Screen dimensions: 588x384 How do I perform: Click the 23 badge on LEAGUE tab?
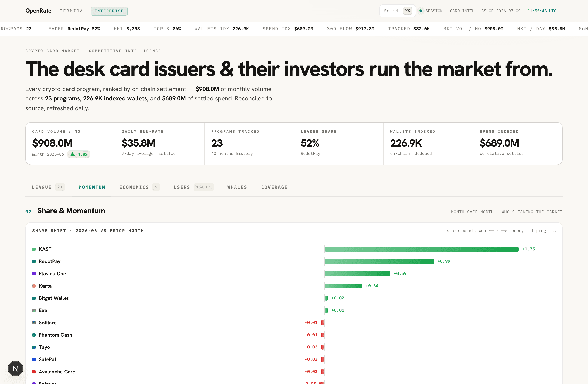pos(60,187)
